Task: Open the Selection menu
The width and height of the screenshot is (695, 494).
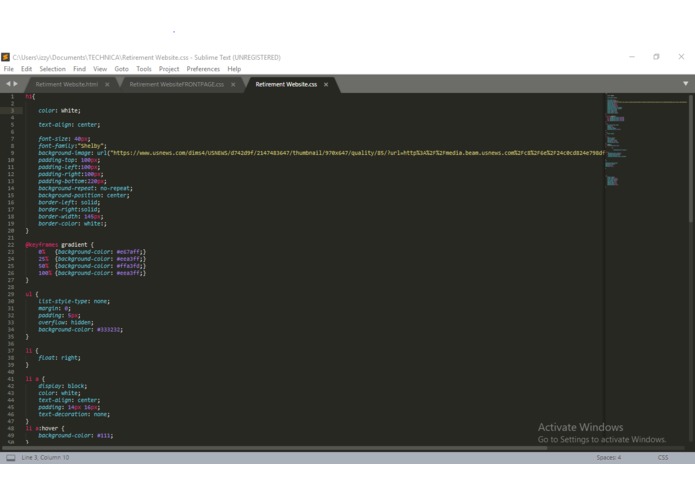Action: pos(52,69)
